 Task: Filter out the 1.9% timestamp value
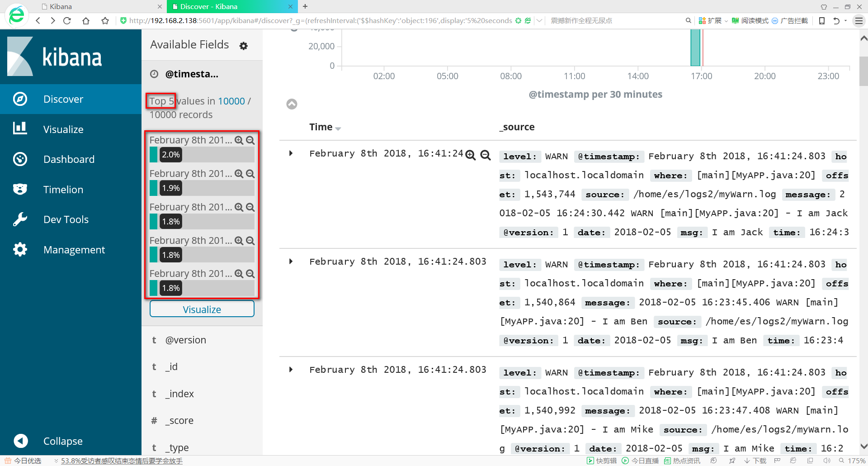click(x=250, y=174)
